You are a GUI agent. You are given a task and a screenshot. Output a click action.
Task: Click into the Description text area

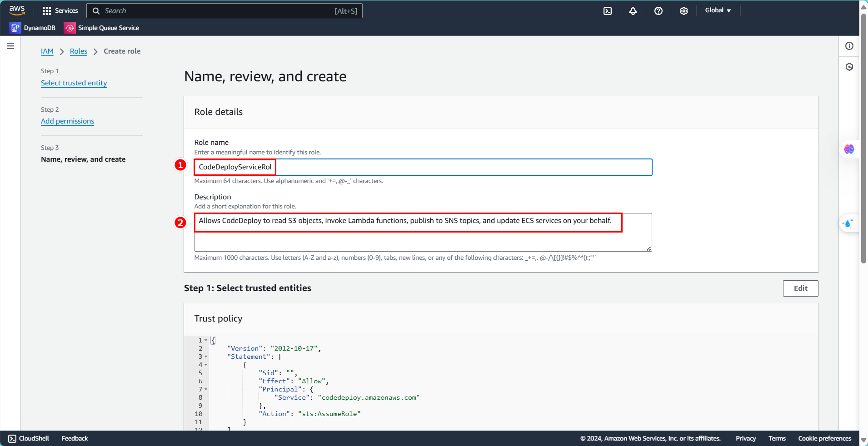423,232
